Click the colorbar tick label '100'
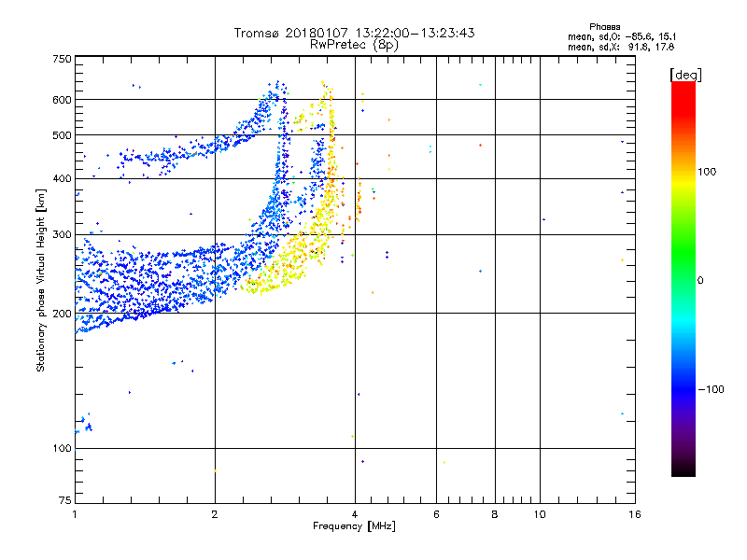The image size is (747, 560). pos(707,172)
